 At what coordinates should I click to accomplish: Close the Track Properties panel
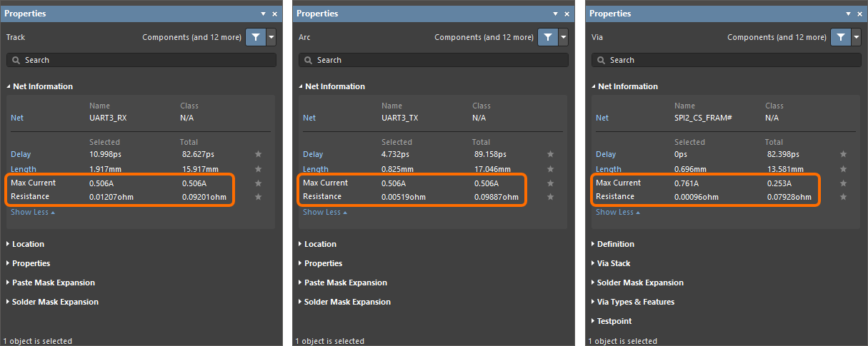(274, 14)
